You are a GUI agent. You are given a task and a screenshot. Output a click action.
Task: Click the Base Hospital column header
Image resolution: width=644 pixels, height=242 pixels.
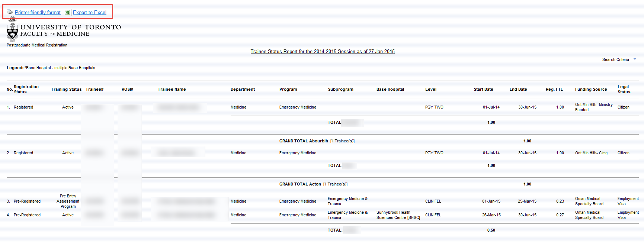pyautogui.click(x=390, y=89)
